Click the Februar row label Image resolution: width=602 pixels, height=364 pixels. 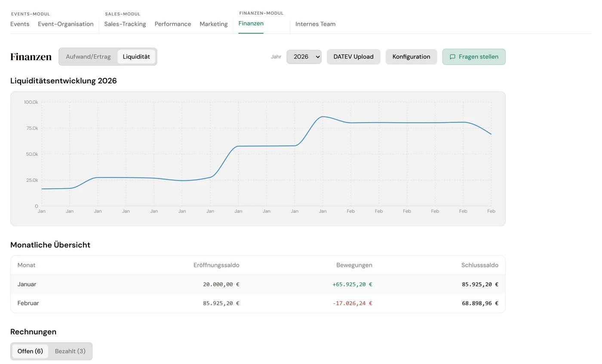pos(28,303)
